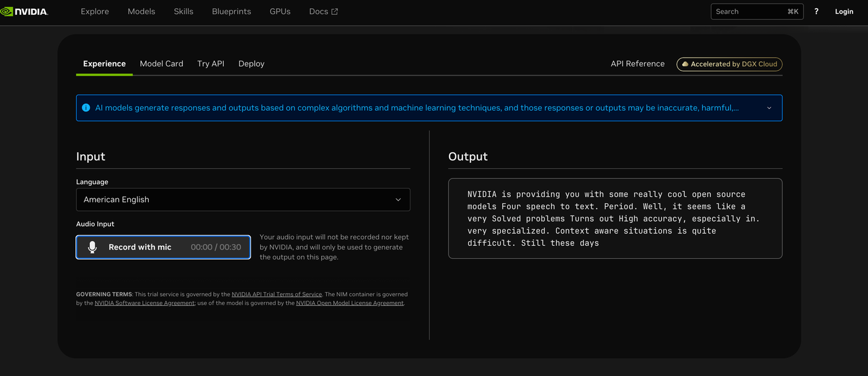Go to Models in top navigation
The height and width of the screenshot is (376, 868).
(141, 11)
